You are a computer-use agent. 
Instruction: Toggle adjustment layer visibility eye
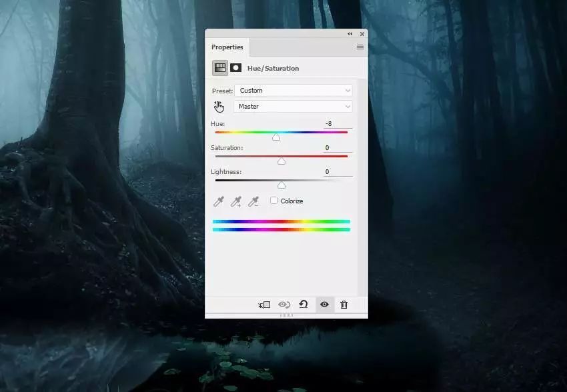[324, 305]
